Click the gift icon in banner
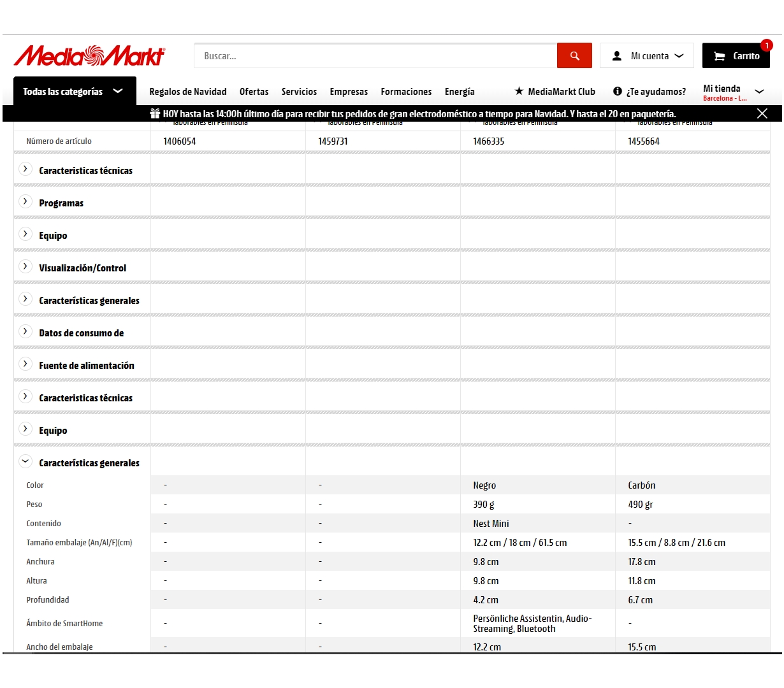 click(155, 113)
